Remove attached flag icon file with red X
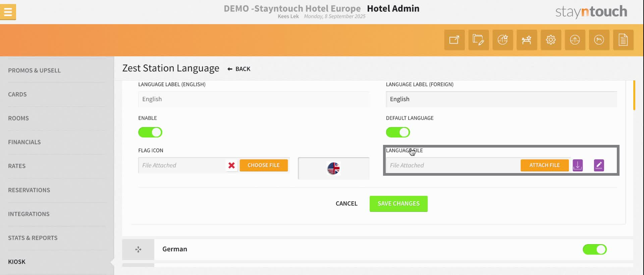Viewport: 644px width, 275px height. tap(231, 165)
